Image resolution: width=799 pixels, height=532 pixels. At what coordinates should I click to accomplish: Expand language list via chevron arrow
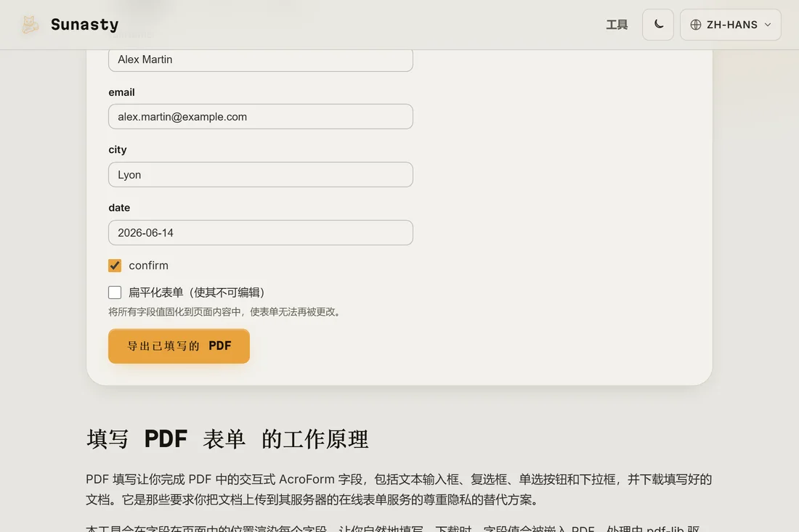[x=768, y=25]
